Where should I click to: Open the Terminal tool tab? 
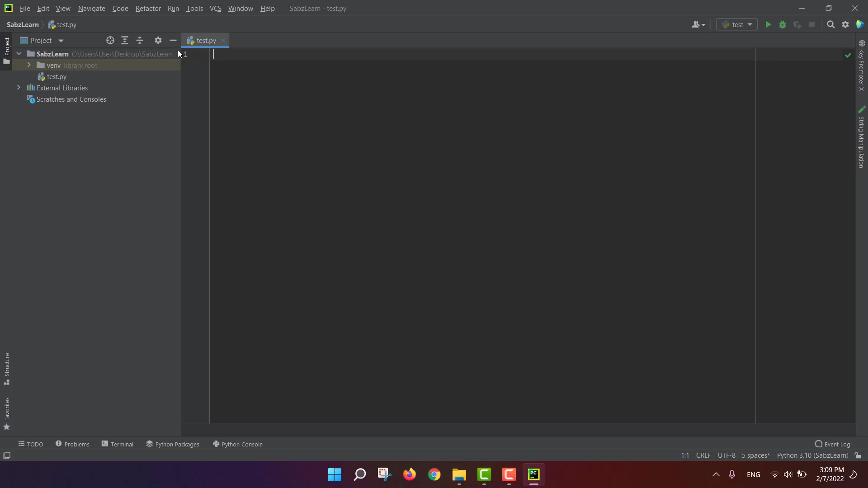pos(118,444)
